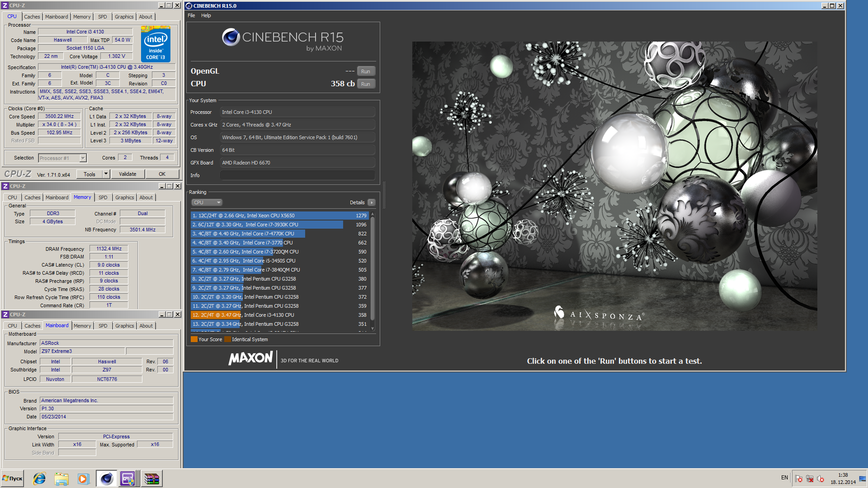Click the orange Your Score legend swatch
Screen dimensions: 868x488
pos(194,339)
